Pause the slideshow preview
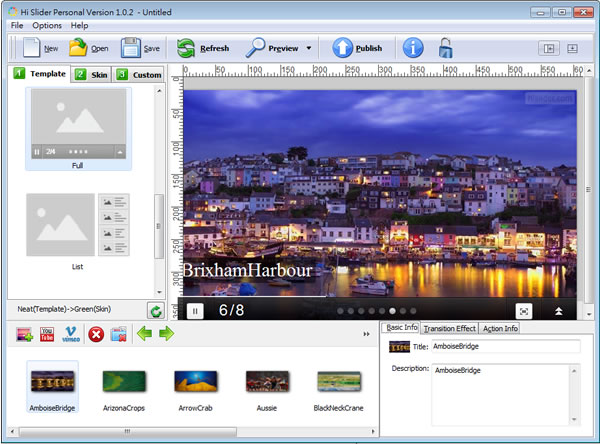Viewport: 600px width, 444px height. pyautogui.click(x=196, y=311)
